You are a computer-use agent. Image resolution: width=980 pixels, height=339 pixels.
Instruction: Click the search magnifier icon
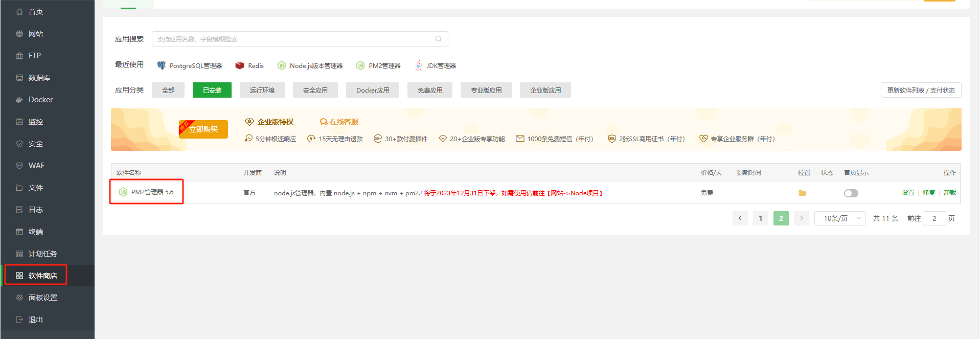(438, 39)
